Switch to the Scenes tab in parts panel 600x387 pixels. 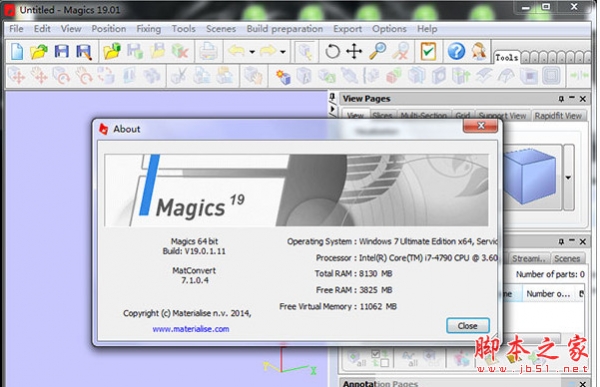click(x=567, y=258)
